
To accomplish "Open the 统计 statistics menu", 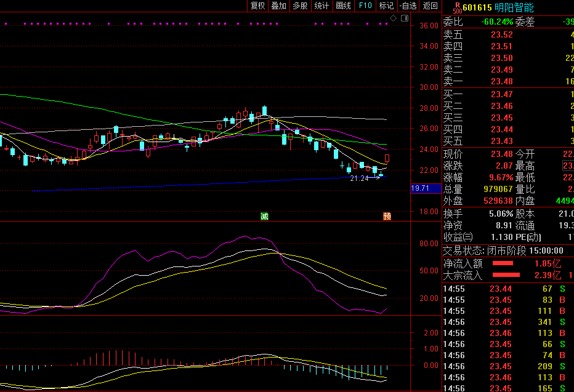I will click(x=321, y=6).
